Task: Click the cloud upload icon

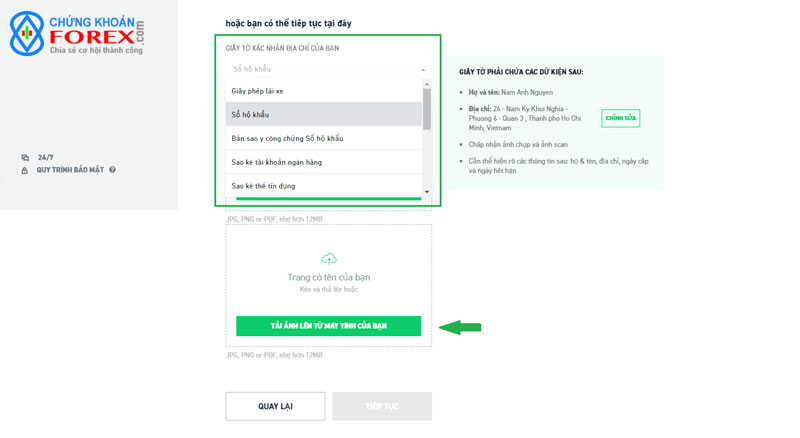Action: coord(329,259)
